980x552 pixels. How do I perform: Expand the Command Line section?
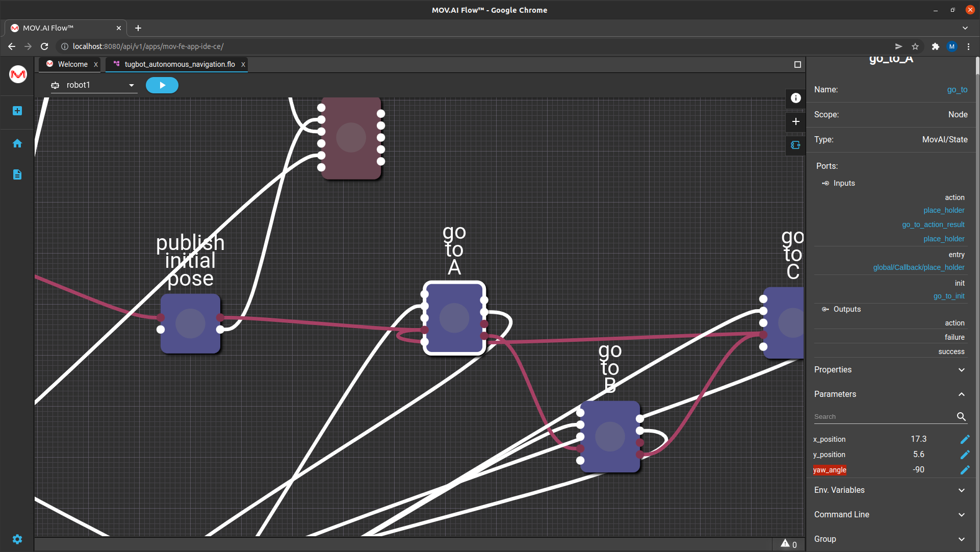point(890,515)
